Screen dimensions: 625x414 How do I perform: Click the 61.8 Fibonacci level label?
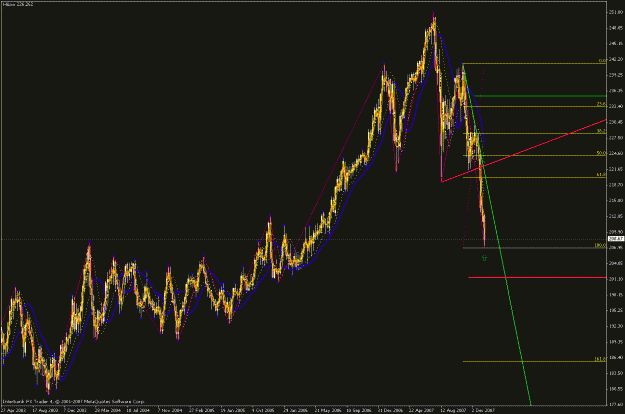point(601,175)
